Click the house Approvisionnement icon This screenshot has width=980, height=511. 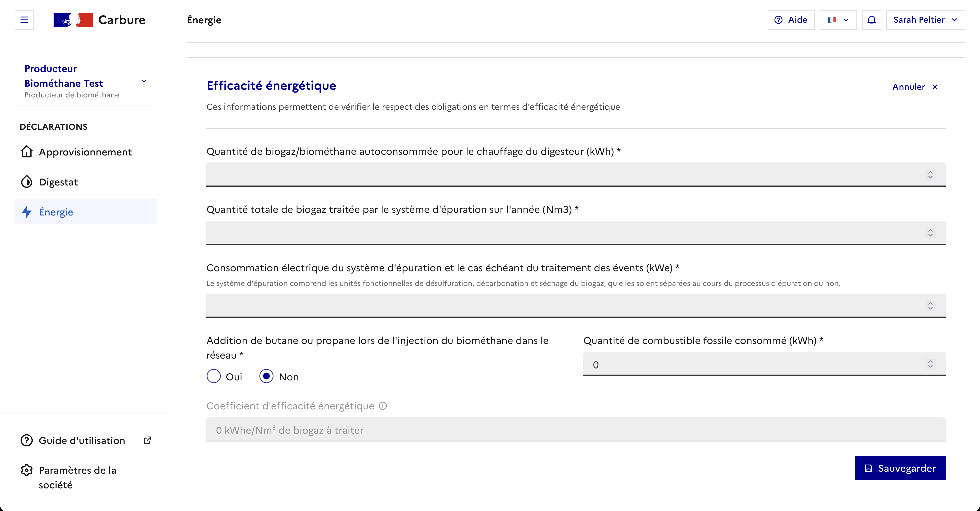point(27,151)
